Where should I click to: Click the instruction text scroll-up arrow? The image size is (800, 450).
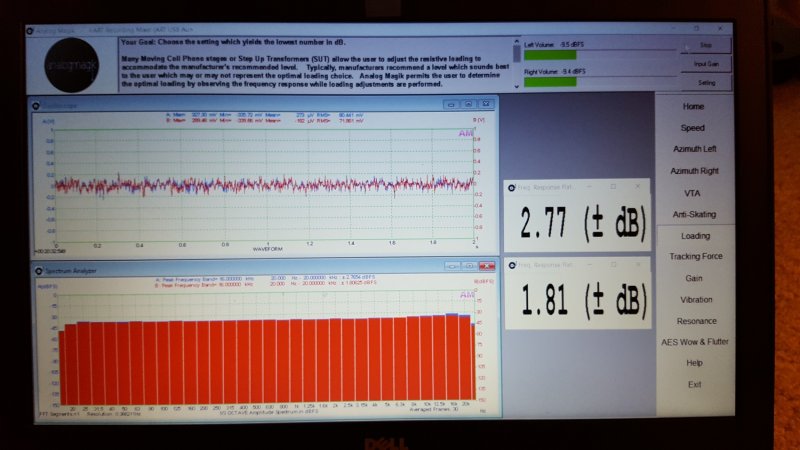517,42
